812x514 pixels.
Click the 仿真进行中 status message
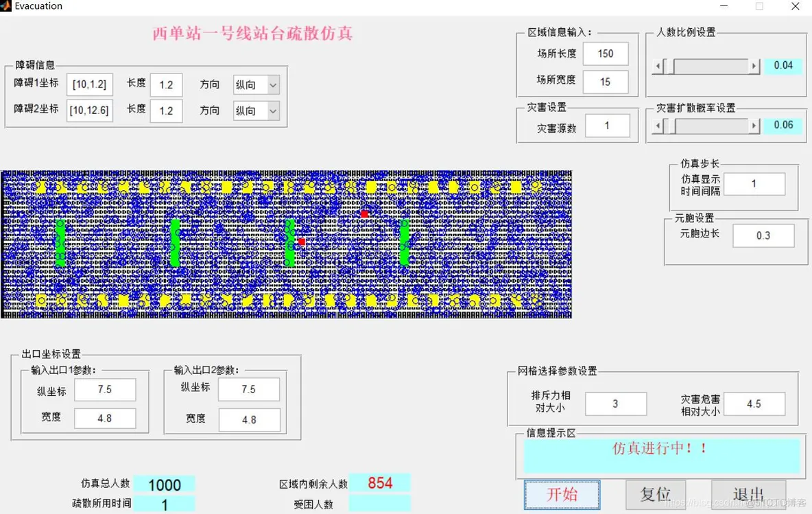[660, 448]
